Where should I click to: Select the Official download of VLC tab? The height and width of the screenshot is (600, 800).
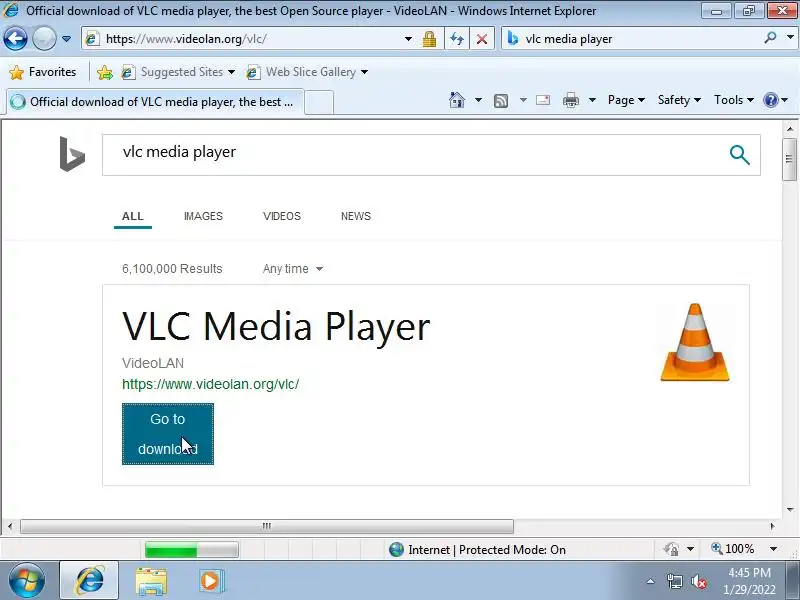155,102
